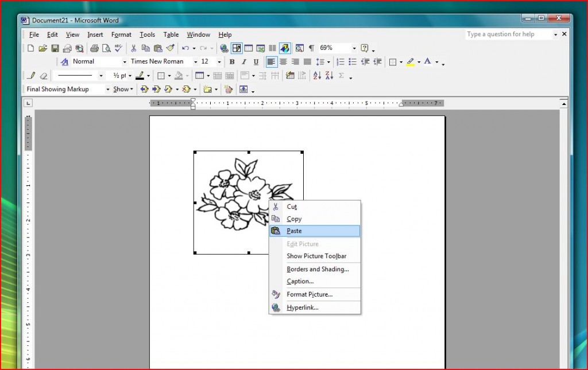Click the AutoSum icon on Tables toolbar
Image resolution: width=588 pixels, height=370 pixels.
tap(341, 75)
